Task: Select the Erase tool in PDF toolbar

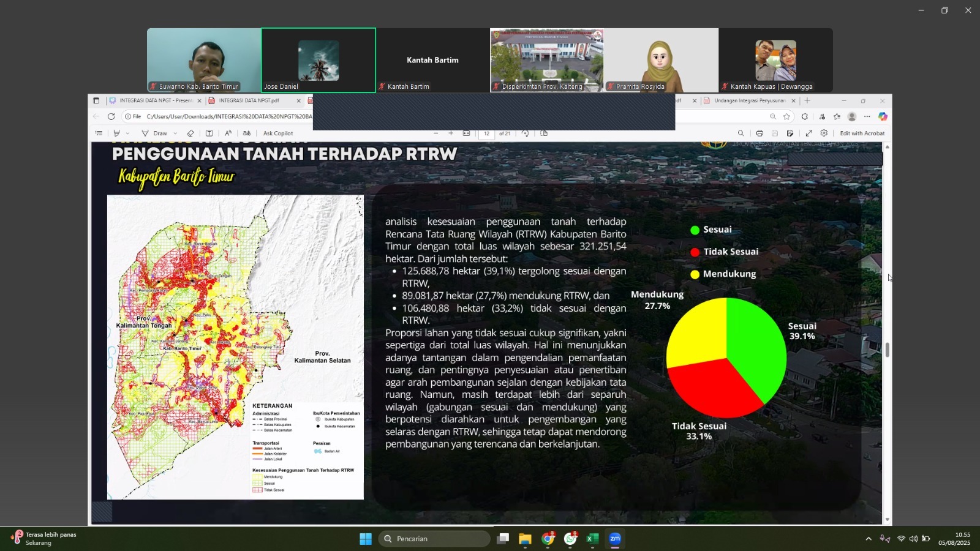Action: tap(190, 133)
